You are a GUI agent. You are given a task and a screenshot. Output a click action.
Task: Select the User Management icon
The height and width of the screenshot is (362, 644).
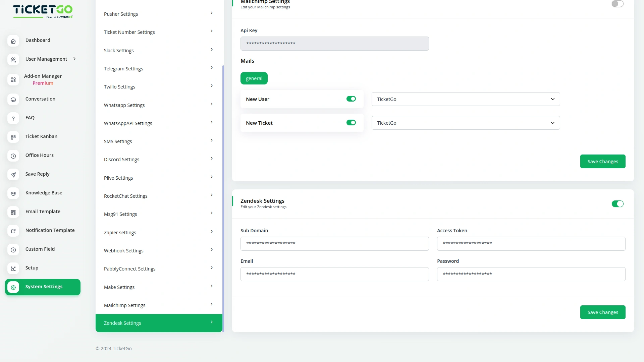(13, 60)
